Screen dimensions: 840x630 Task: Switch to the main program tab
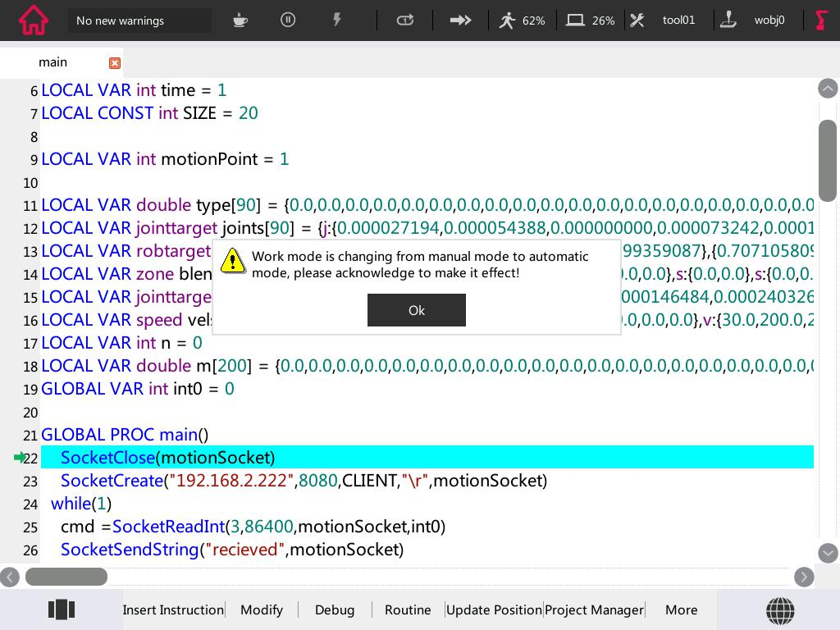tap(53, 62)
